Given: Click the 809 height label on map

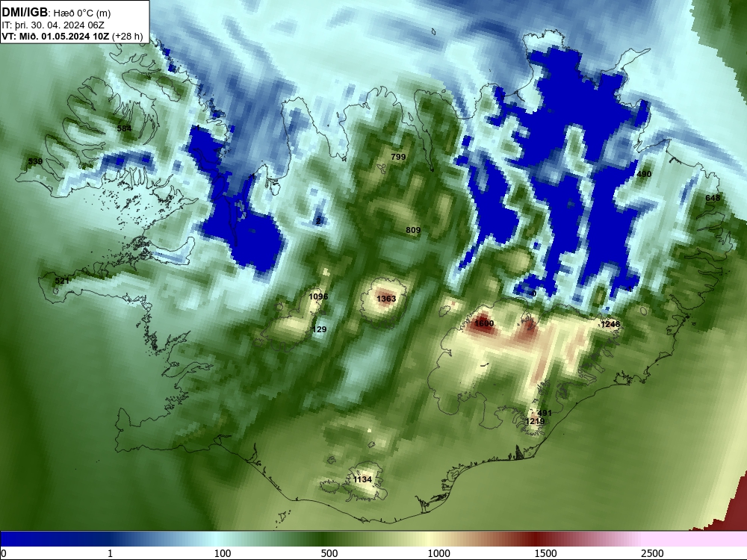Looking at the screenshot, I should click(413, 230).
